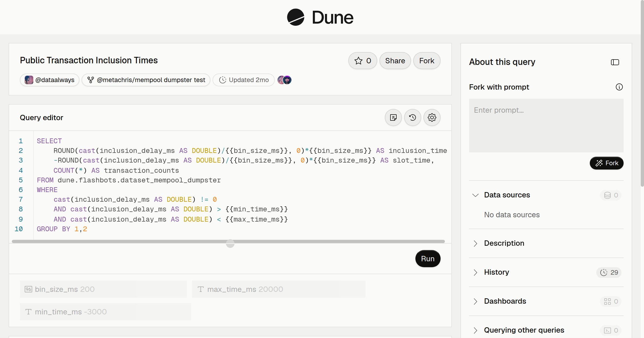Click the page vertical scrollbar

pos(642,94)
